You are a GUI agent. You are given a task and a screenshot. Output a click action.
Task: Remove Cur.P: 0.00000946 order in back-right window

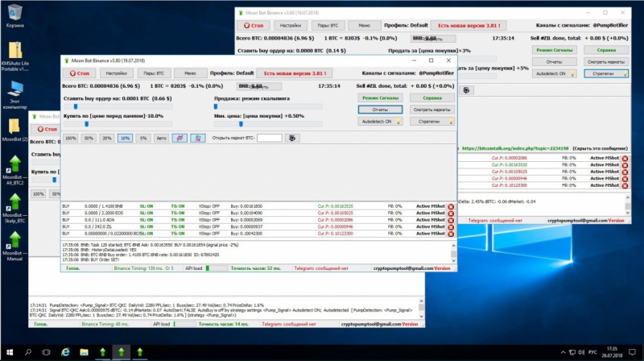pos(625,179)
